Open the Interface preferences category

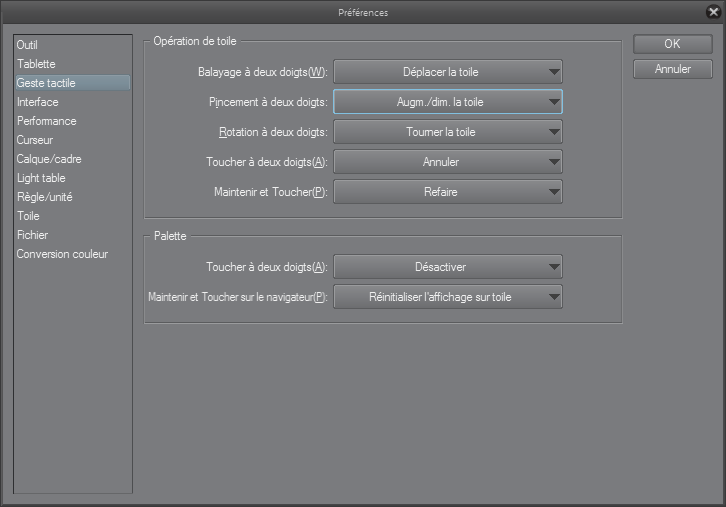pyautogui.click(x=38, y=102)
